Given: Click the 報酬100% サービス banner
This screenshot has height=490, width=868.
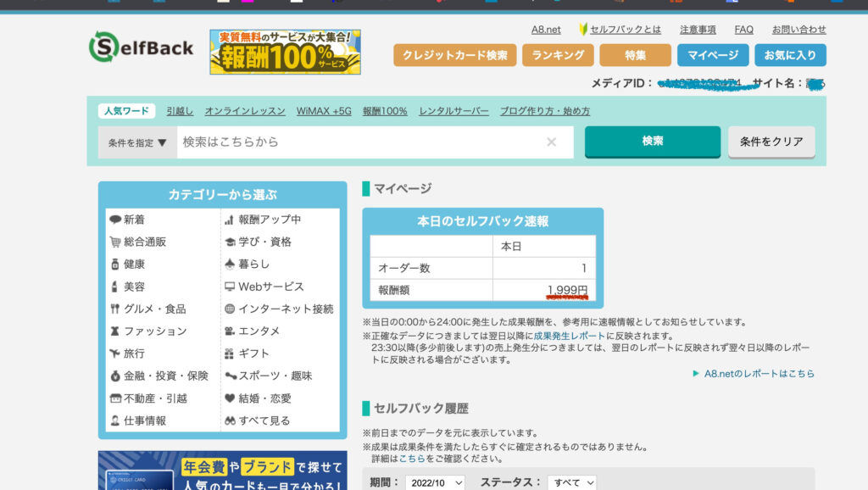Looking at the screenshot, I should tap(285, 52).
